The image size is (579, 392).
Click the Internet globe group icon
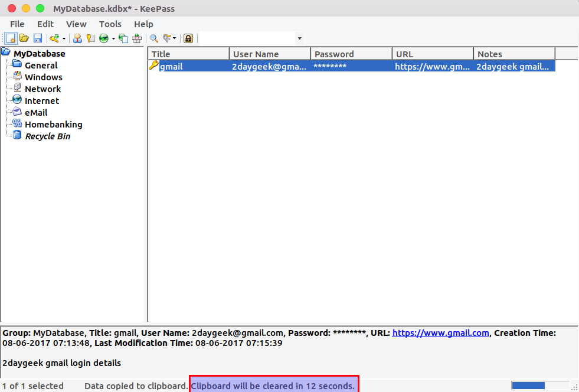[17, 99]
